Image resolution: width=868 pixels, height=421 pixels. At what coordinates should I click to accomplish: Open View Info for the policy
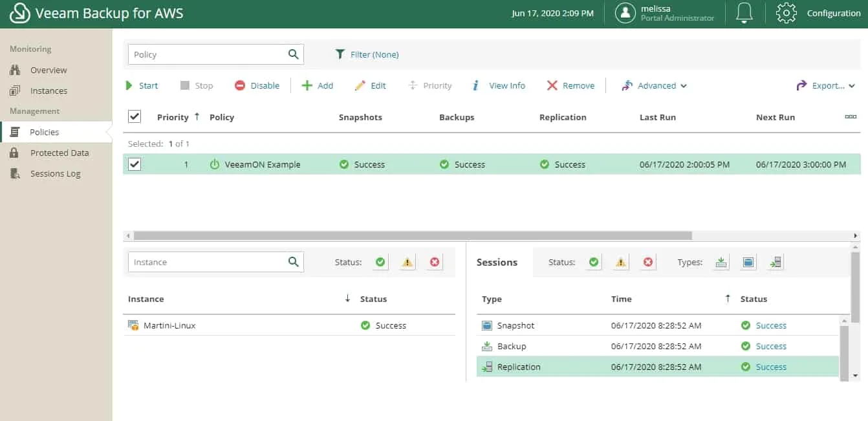click(499, 85)
